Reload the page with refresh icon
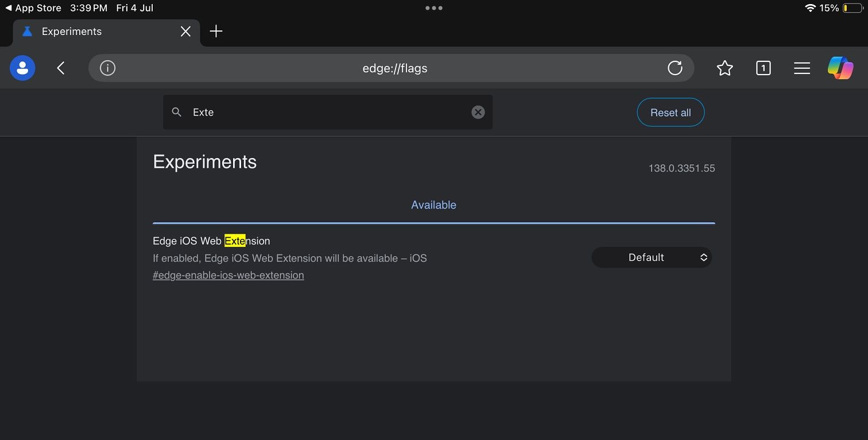 point(675,68)
